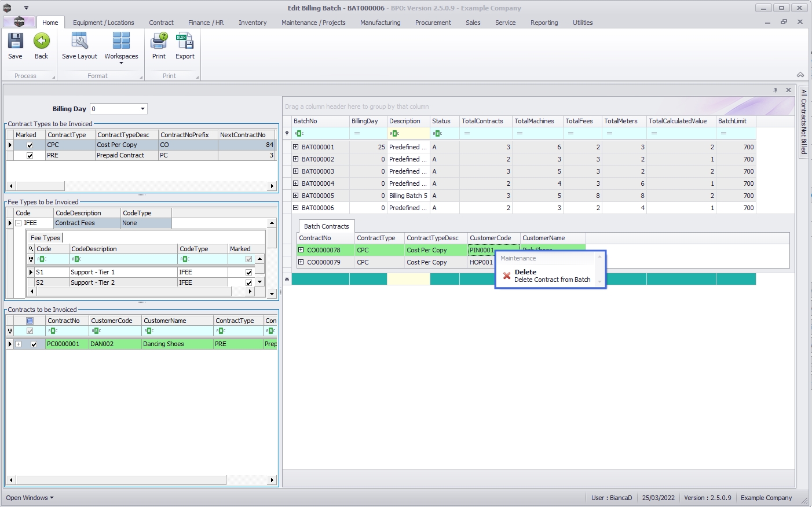Click the Save icon in ribbon
Viewport: 812px width, 507px height.
click(x=15, y=42)
